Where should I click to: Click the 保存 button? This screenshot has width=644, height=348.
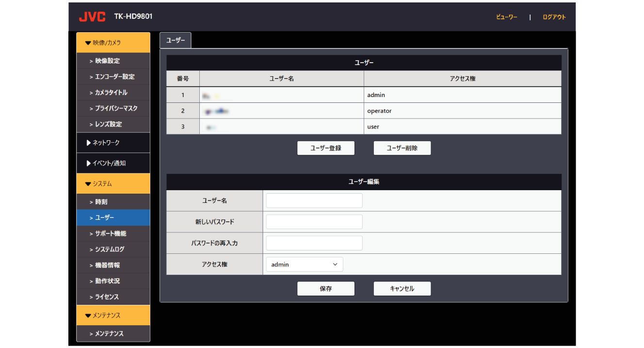pyautogui.click(x=326, y=288)
